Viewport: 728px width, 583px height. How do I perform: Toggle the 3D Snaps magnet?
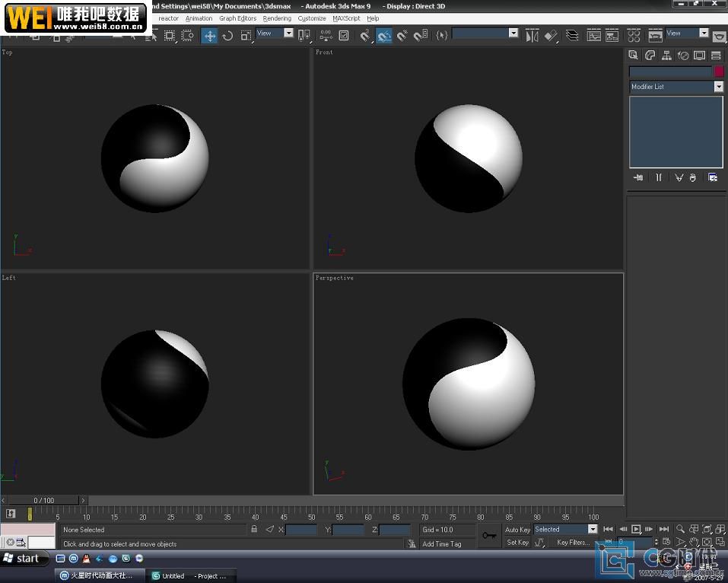pos(365,36)
